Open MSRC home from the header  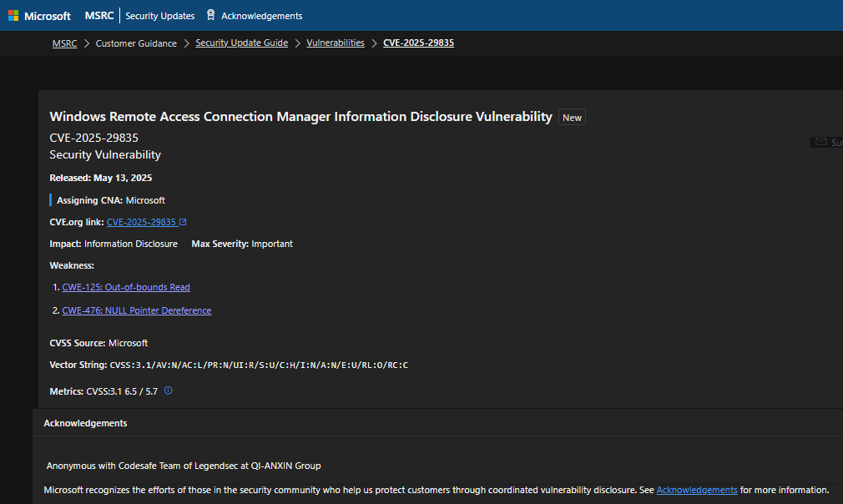pyautogui.click(x=99, y=16)
